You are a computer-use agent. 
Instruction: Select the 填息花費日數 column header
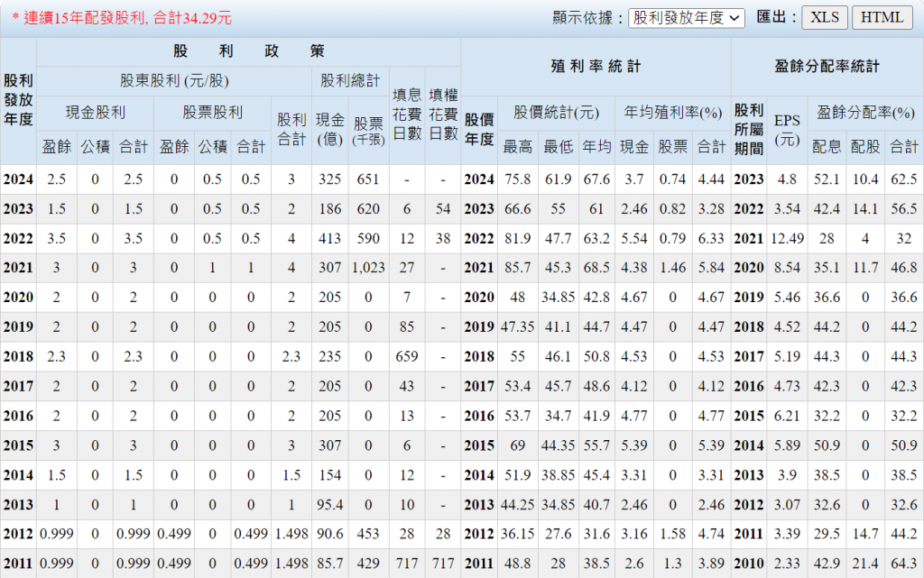click(x=407, y=114)
